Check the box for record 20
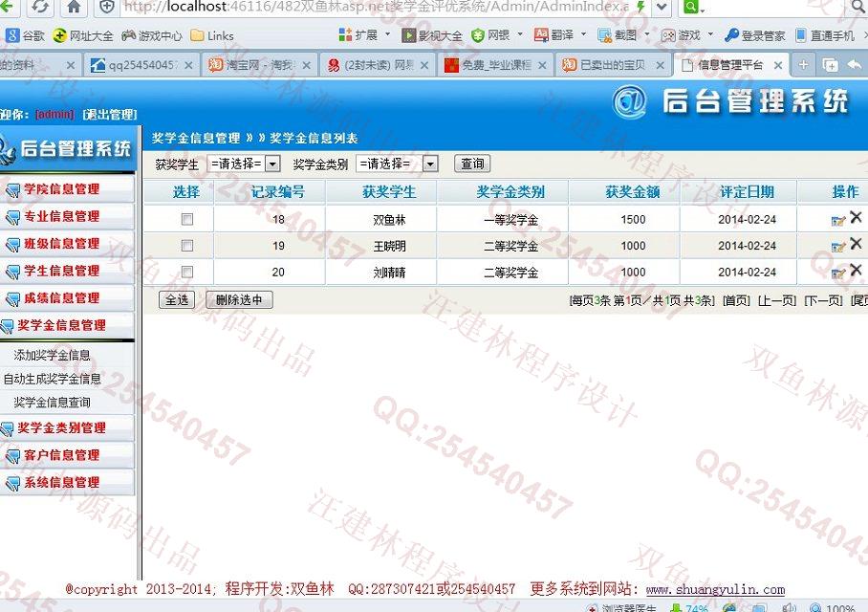868x612 pixels. (x=187, y=272)
